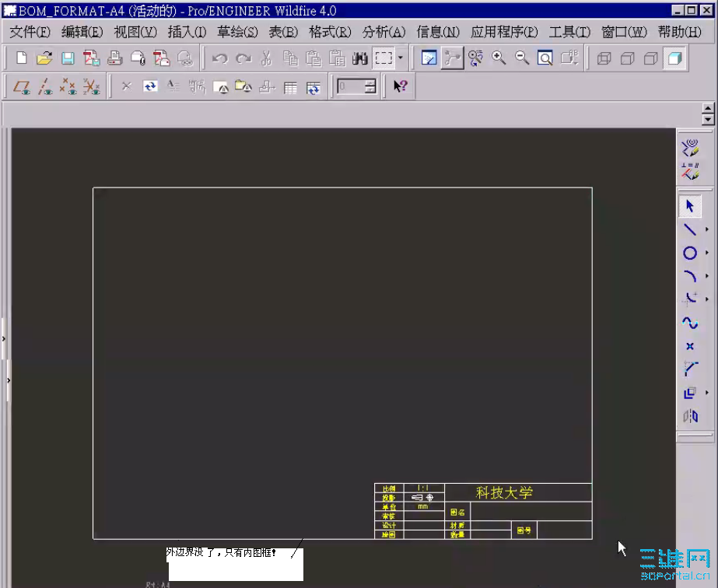Pick the mirror sketch tool
718x588 pixels.
coord(690,416)
